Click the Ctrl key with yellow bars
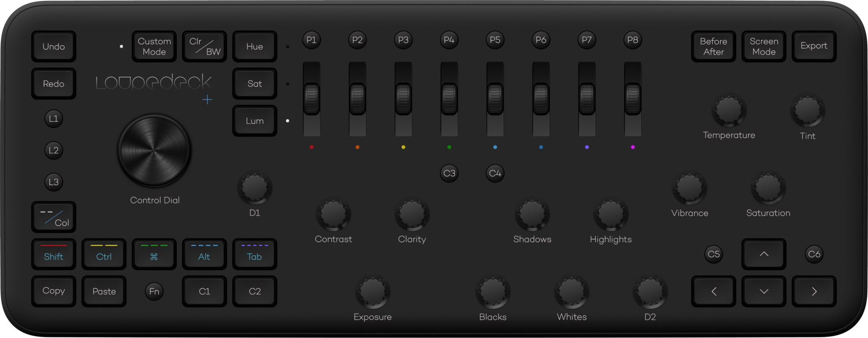The image size is (868, 338). tap(104, 254)
